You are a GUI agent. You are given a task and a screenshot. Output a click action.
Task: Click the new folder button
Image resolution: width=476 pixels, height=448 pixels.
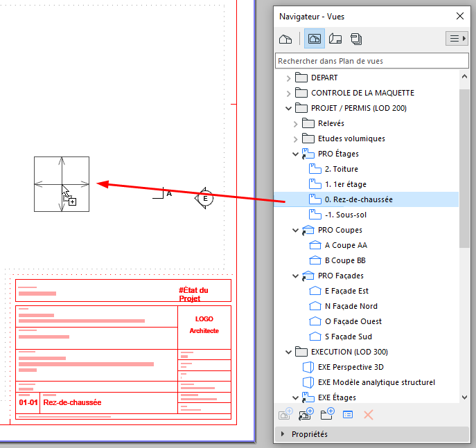point(327,414)
